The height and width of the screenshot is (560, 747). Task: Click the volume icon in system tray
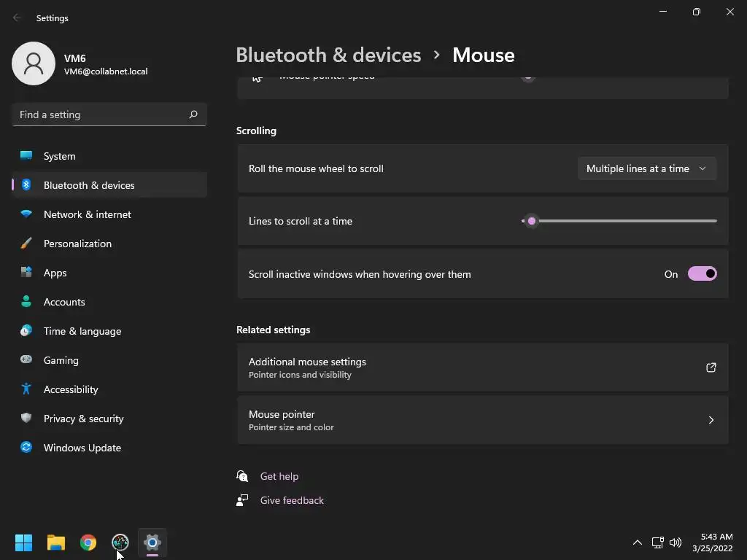676,542
